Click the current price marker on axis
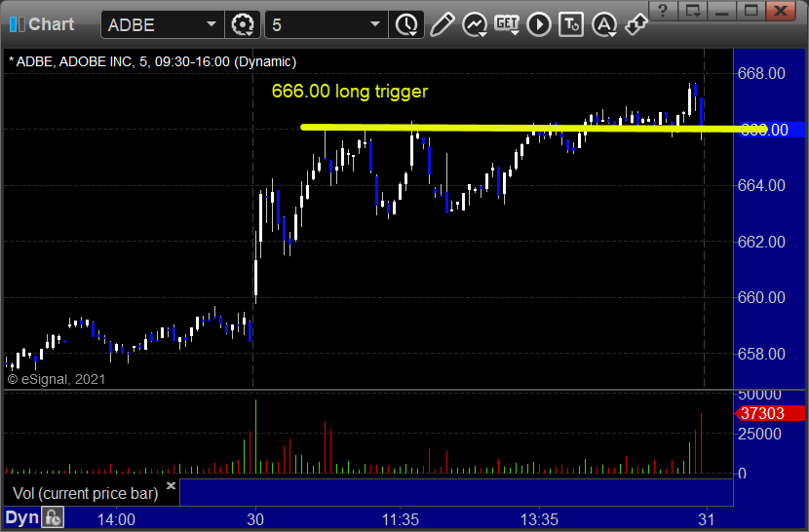 769,130
